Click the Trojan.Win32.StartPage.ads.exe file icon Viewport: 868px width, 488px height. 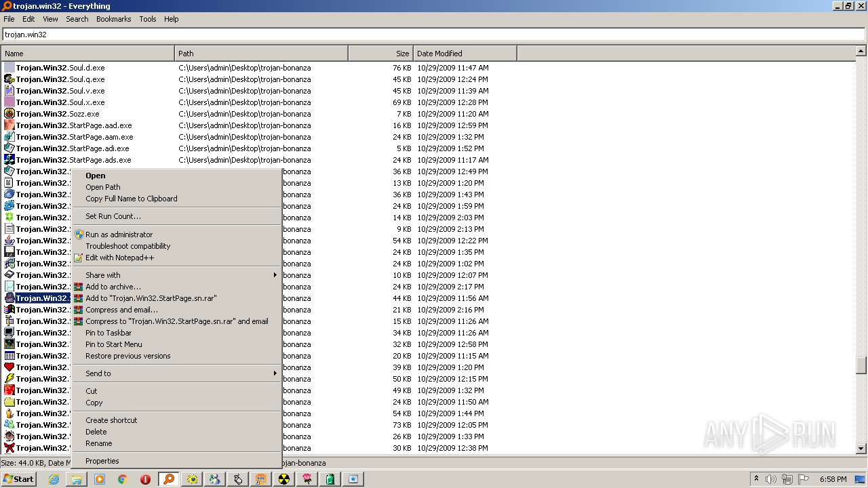[x=9, y=160]
